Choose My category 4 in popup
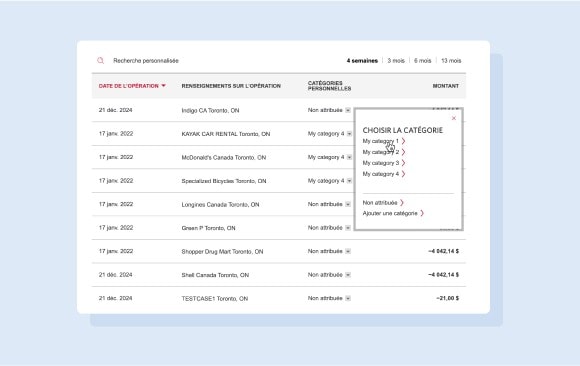 tap(381, 174)
